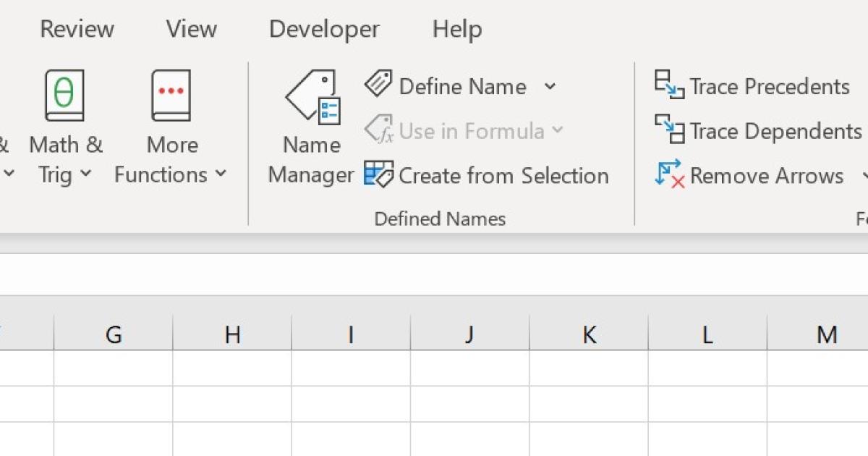The image size is (868, 456).
Task: Open the Help tab
Action: [x=457, y=29]
